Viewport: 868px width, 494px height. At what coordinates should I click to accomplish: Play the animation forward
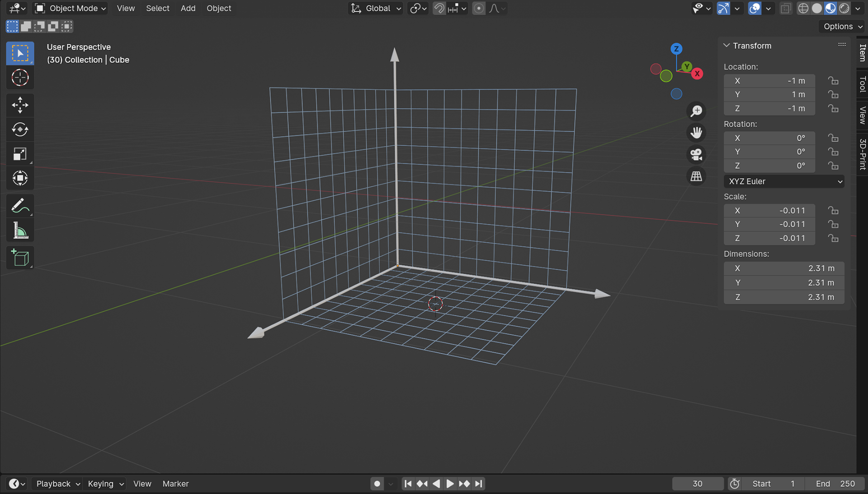point(450,484)
